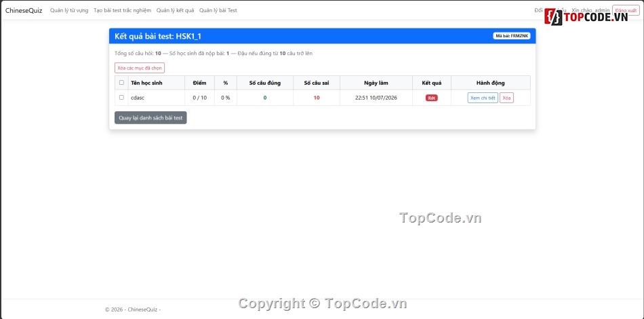
Task: Tick the select-all checkbox in table header
Action: click(x=121, y=83)
